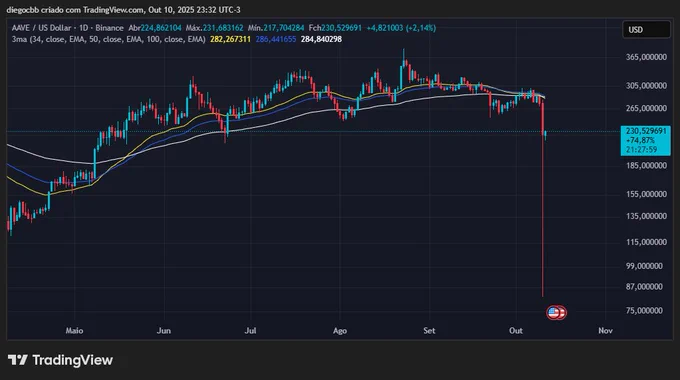Click the chart creation caption at top

(123, 10)
